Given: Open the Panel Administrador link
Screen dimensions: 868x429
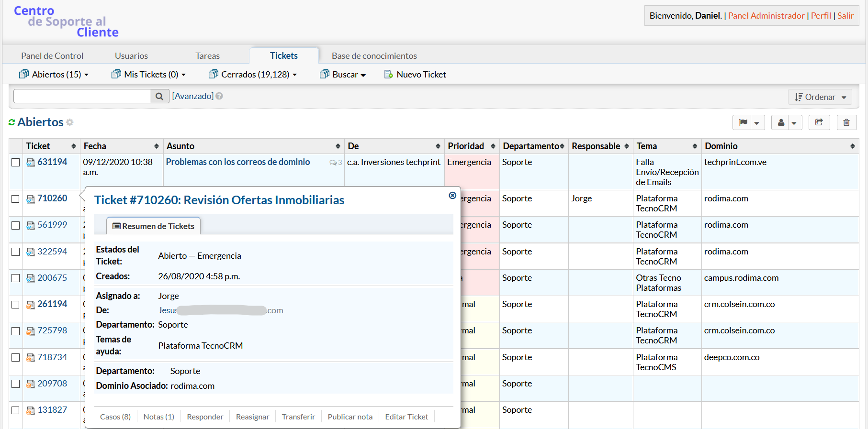Looking at the screenshot, I should point(766,16).
